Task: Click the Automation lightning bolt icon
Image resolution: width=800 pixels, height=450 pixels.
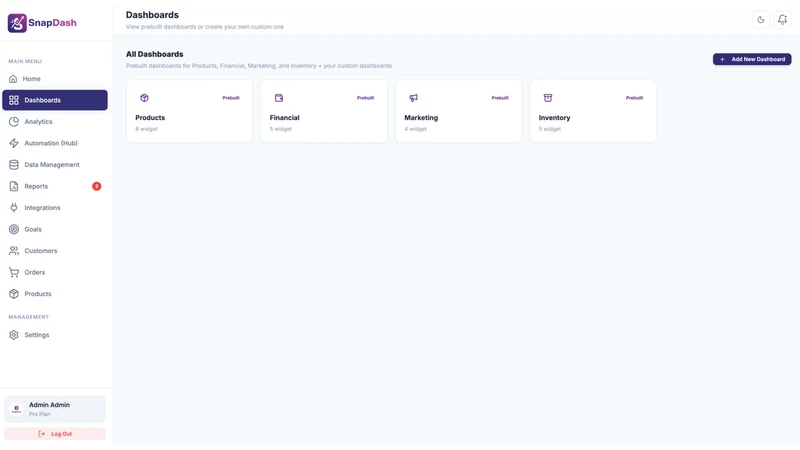Action: [x=14, y=143]
